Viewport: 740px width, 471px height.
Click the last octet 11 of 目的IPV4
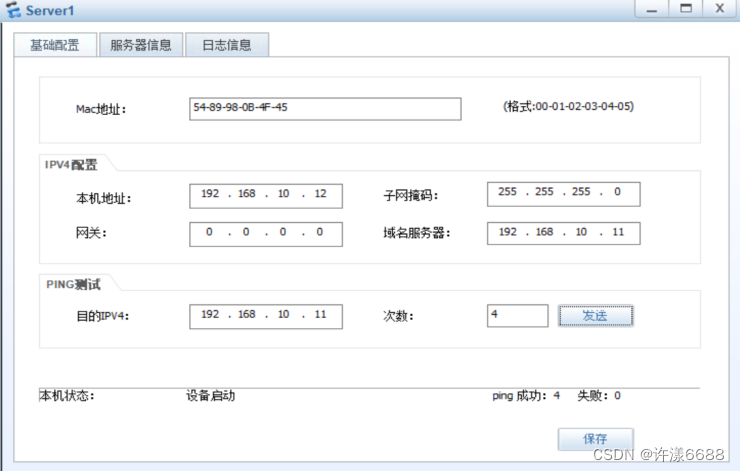click(x=320, y=314)
